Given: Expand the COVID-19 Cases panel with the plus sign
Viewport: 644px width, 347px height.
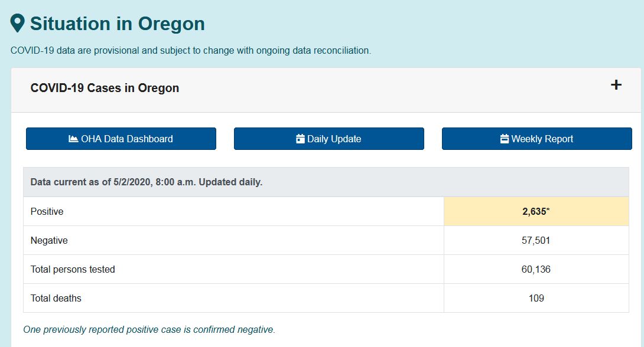Looking at the screenshot, I should 616,85.
